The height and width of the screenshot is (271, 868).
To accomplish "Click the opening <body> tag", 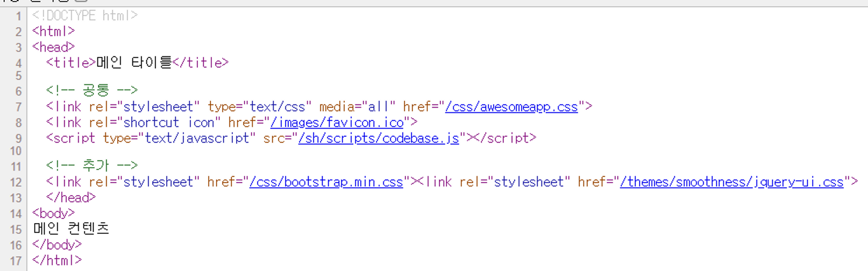I will (x=53, y=213).
